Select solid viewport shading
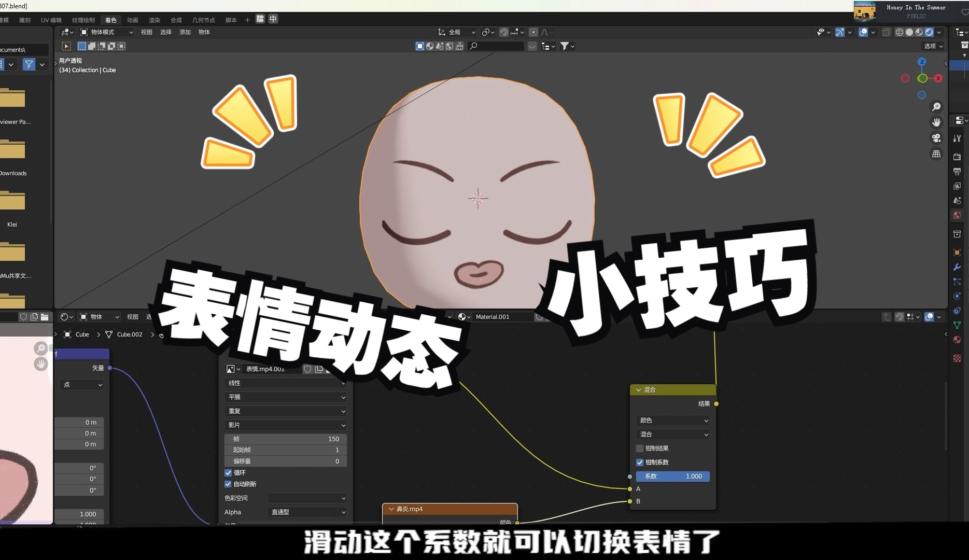 click(909, 32)
